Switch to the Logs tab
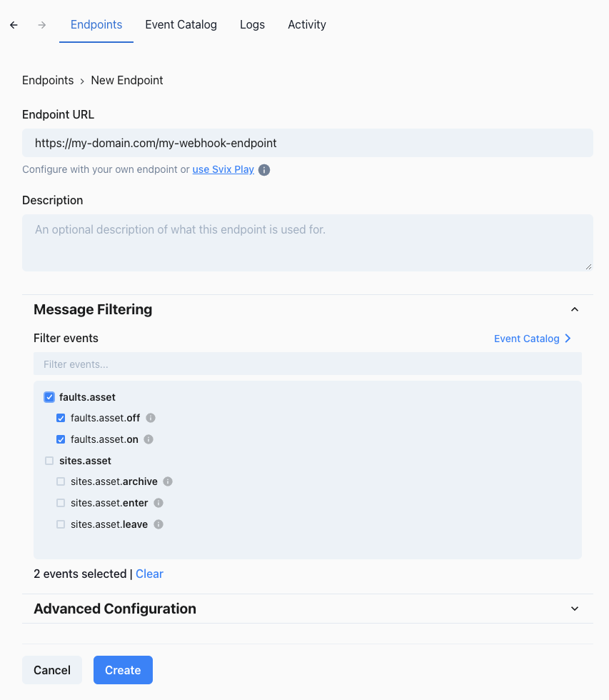This screenshot has height=700, width=609. click(252, 24)
